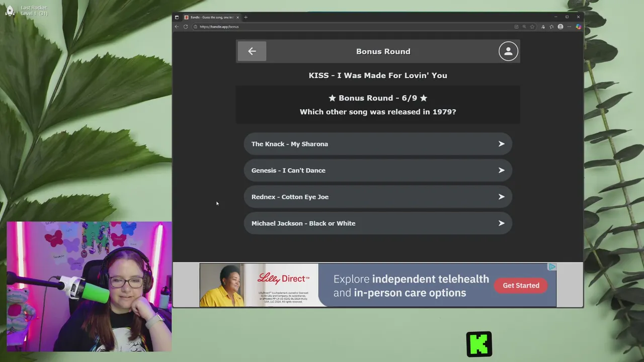Click the browser back arrow
This screenshot has height=362, width=644.
pos(177,27)
